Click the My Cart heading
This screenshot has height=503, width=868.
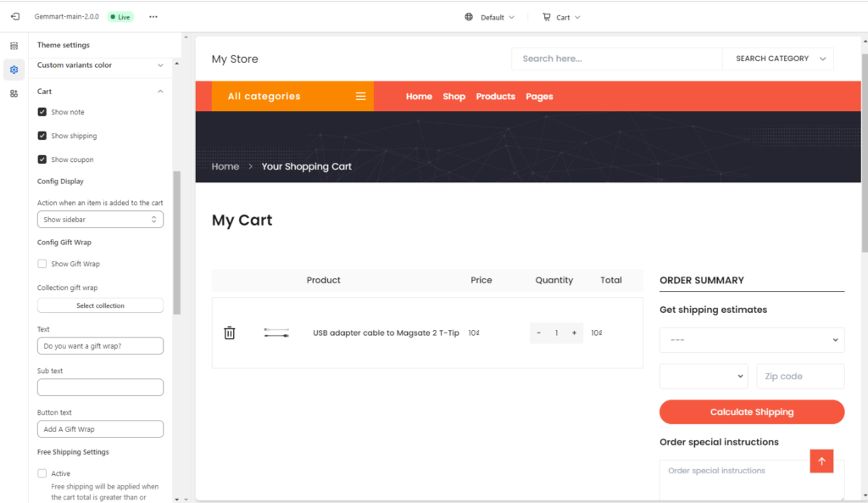242,220
